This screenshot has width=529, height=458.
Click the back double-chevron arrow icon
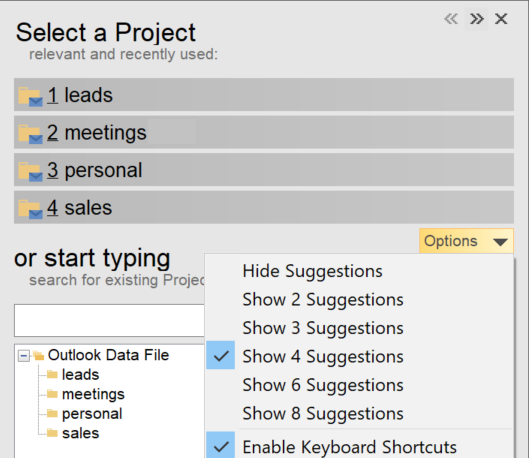[x=451, y=19]
